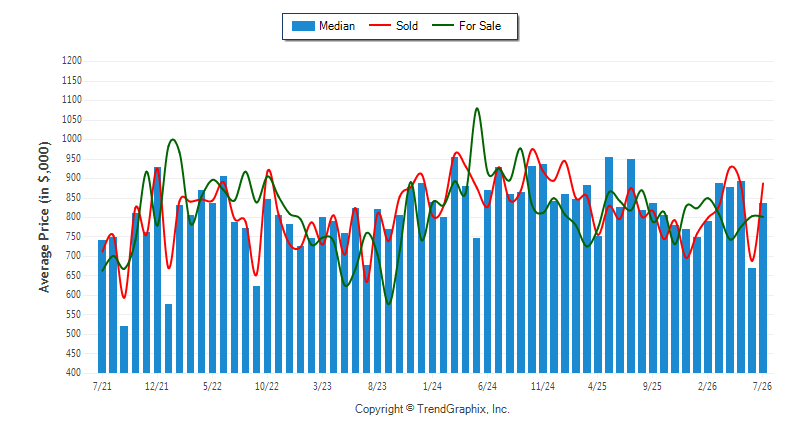Toggle the Sold series legend label

[407, 26]
